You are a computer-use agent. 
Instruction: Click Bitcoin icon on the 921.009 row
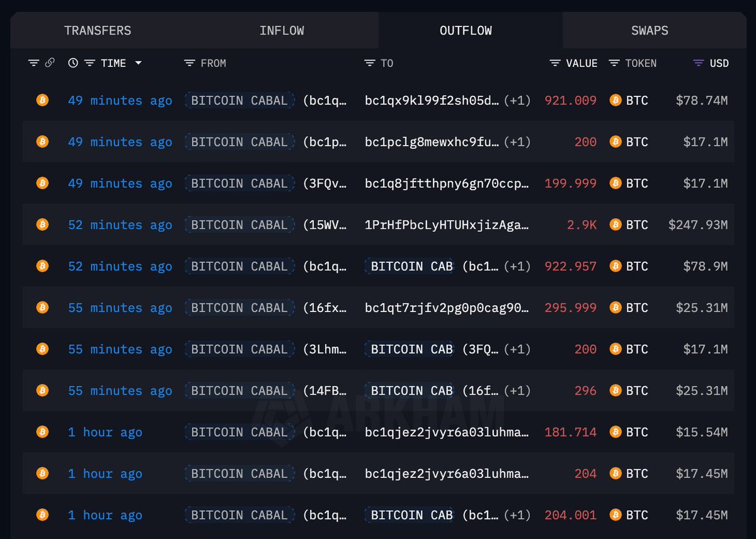(x=42, y=100)
